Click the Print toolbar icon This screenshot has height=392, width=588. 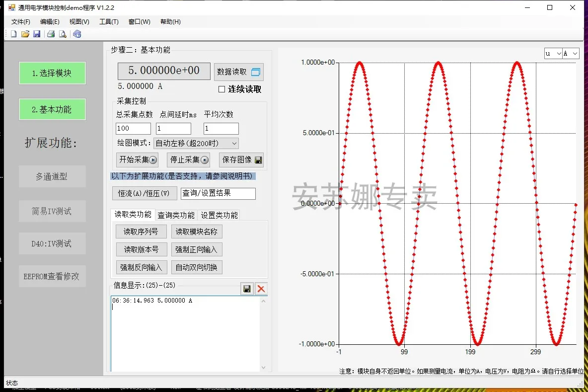(51, 34)
